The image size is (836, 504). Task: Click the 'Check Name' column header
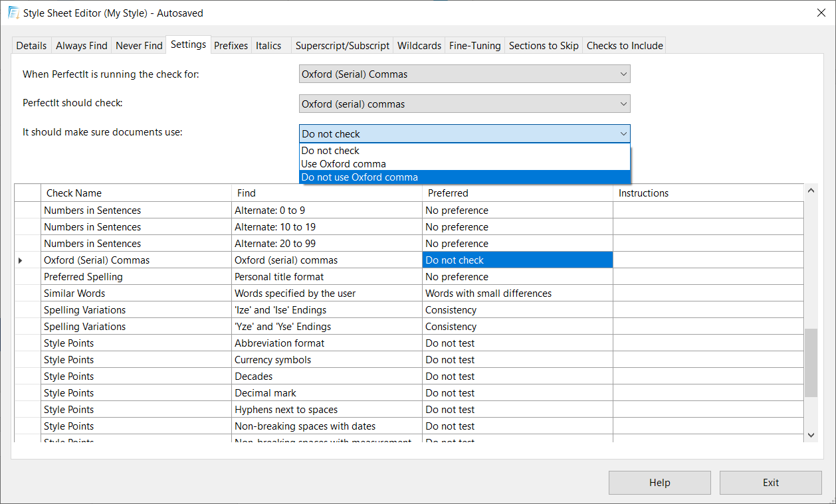pos(74,193)
